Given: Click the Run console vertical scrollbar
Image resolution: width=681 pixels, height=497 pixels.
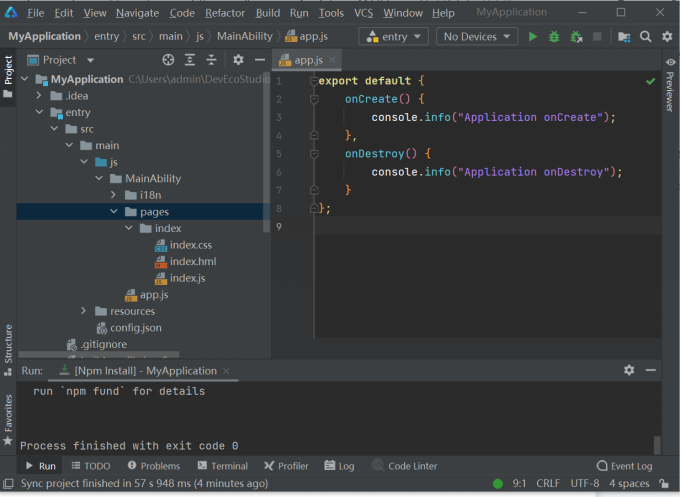Looking at the screenshot, I should coord(657,444).
